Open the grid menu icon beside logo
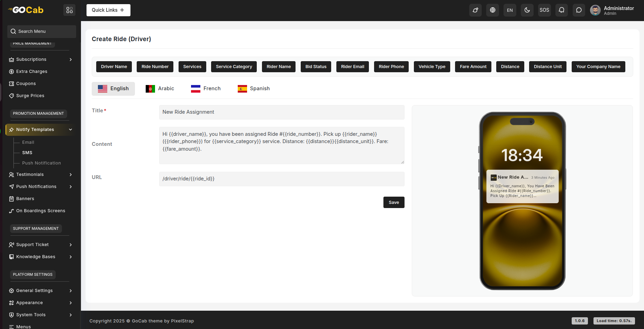 (69, 10)
